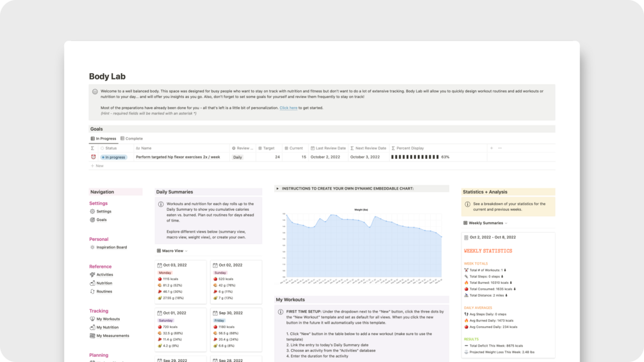Open table options three-dots icon
Screen dimensions: 644x362
(x=500, y=148)
